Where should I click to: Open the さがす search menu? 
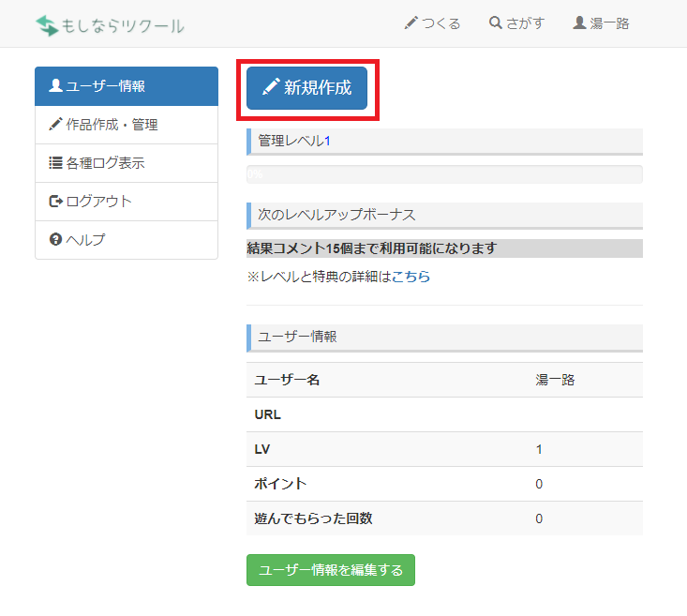tap(516, 23)
